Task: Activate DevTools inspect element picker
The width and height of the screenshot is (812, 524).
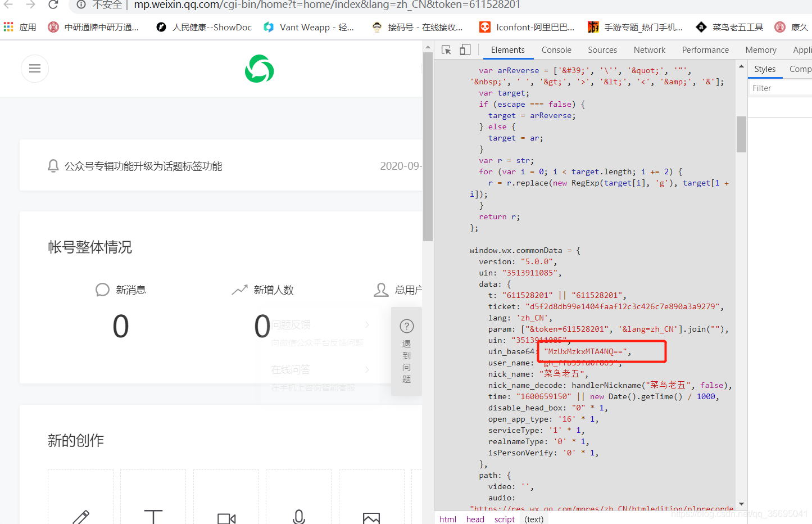Action: 447,50
